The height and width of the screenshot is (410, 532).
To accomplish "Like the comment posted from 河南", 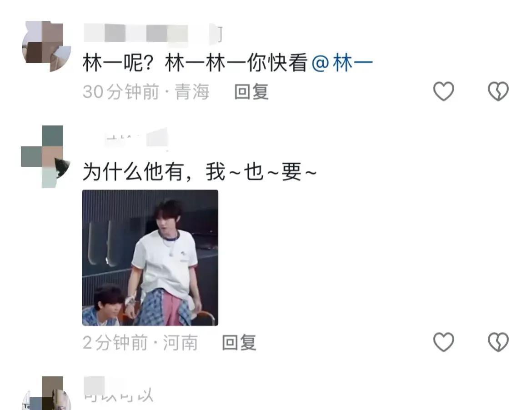I will (443, 342).
